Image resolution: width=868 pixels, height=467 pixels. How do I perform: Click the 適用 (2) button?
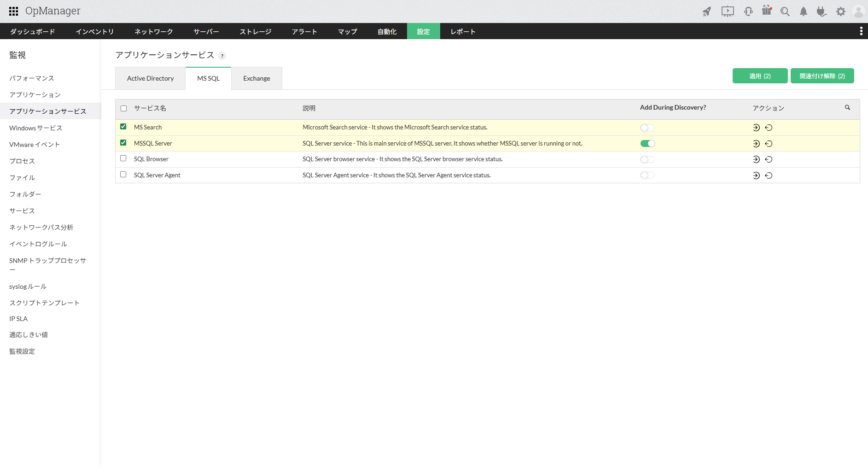760,76
